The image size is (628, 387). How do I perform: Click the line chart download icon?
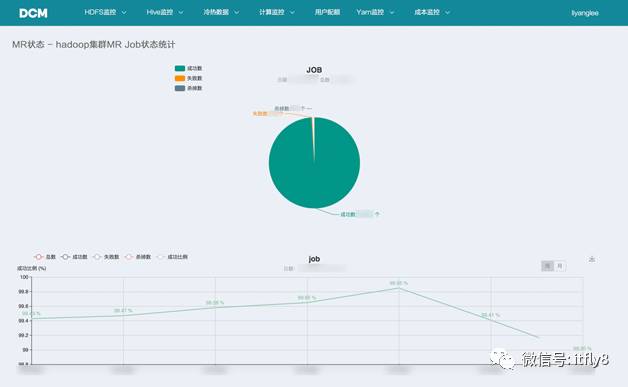(x=592, y=260)
